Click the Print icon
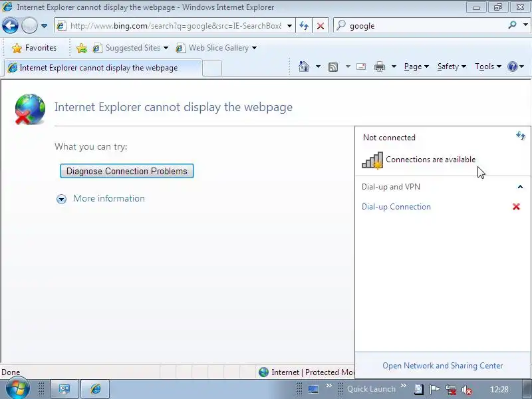 tap(380, 66)
